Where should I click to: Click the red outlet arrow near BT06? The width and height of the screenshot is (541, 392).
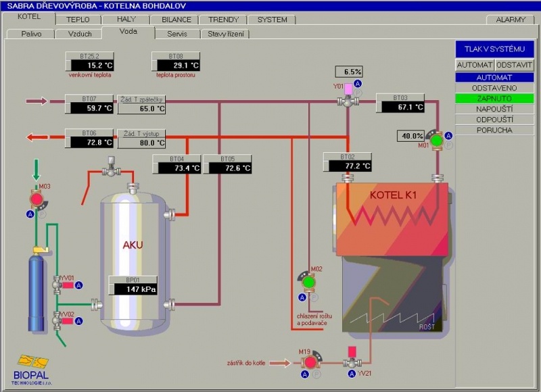(x=37, y=137)
